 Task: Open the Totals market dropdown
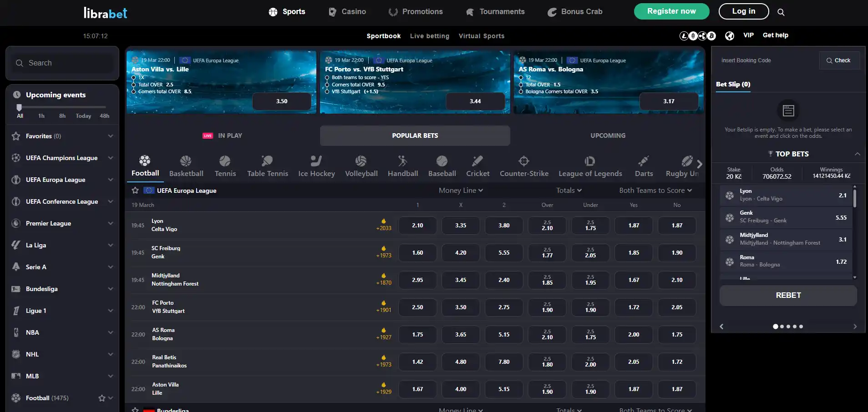click(569, 191)
